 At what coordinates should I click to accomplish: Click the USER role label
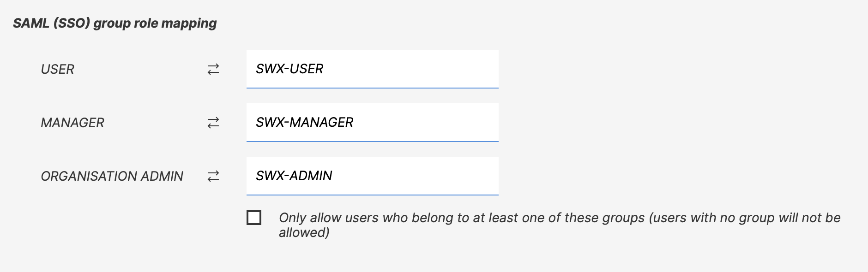(x=57, y=70)
